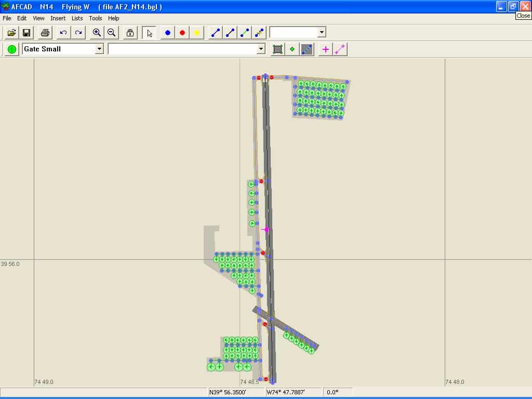This screenshot has width=532, height=399.
Task: Click the Open file folder icon
Action: (x=11, y=33)
